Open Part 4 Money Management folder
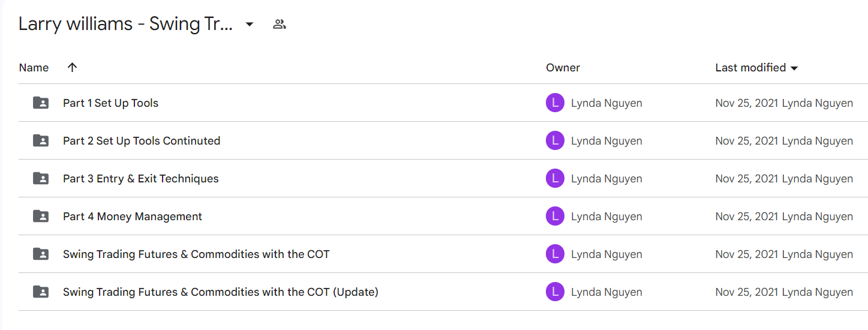 133,217
